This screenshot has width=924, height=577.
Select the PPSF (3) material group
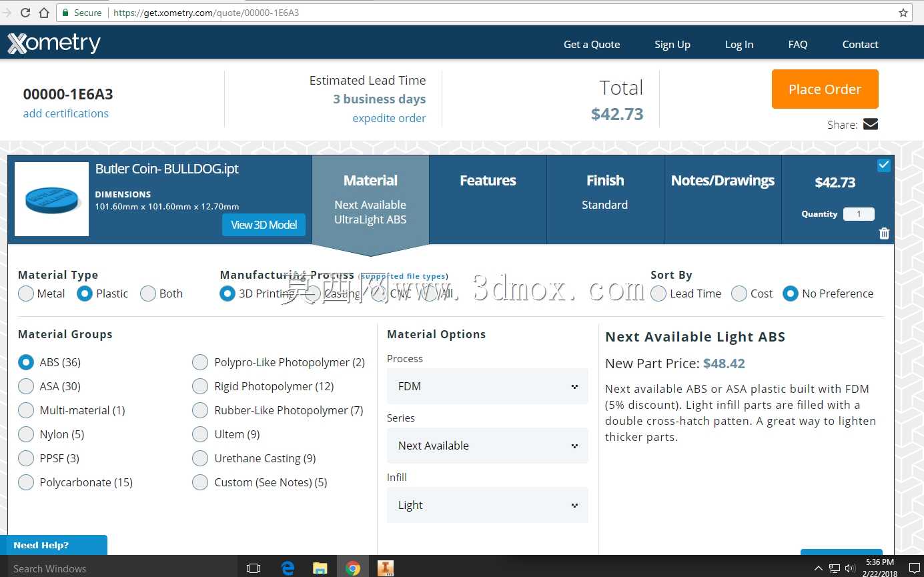[x=26, y=458]
